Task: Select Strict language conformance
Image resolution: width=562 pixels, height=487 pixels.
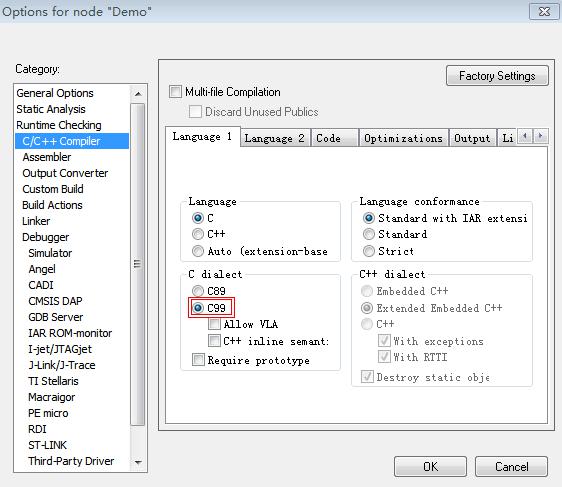Action: click(x=368, y=251)
